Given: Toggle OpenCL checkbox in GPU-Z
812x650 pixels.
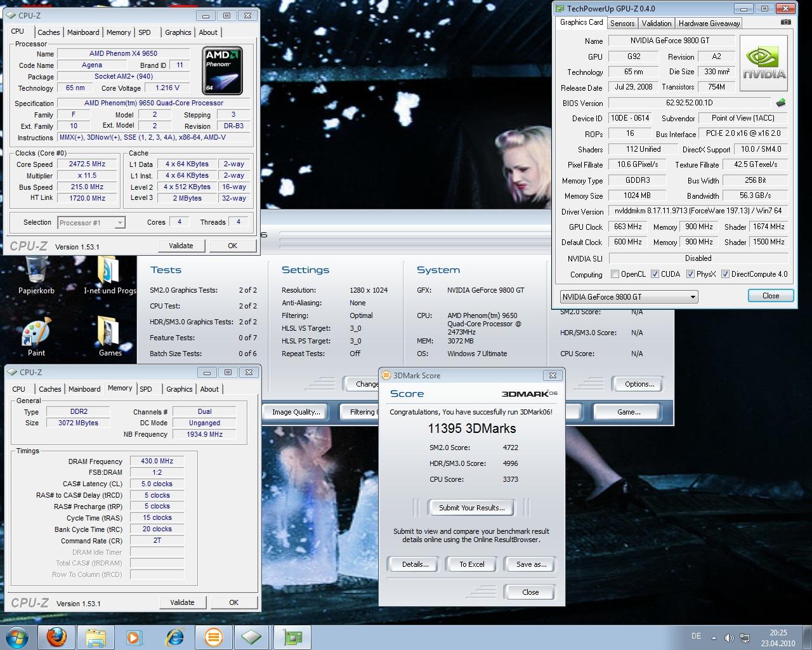Looking at the screenshot, I should click(x=615, y=274).
